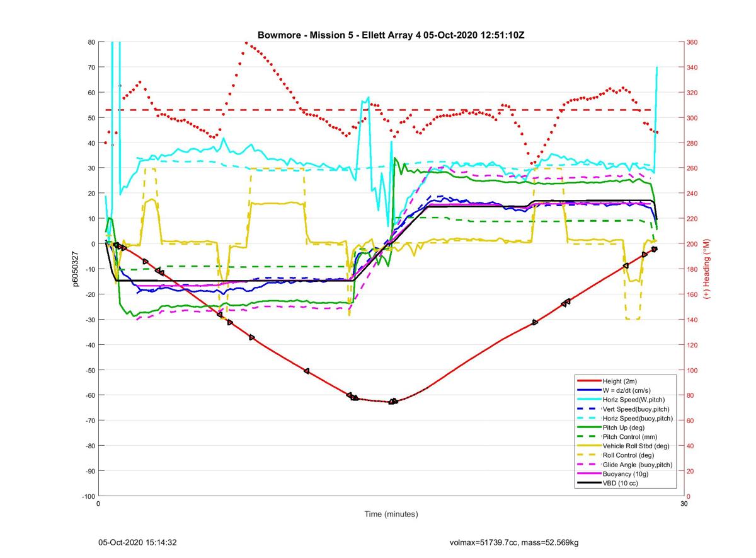Screen dimensions: 756x558
Task: Click the "320" tick on the heading axis
Action: [x=692, y=93]
